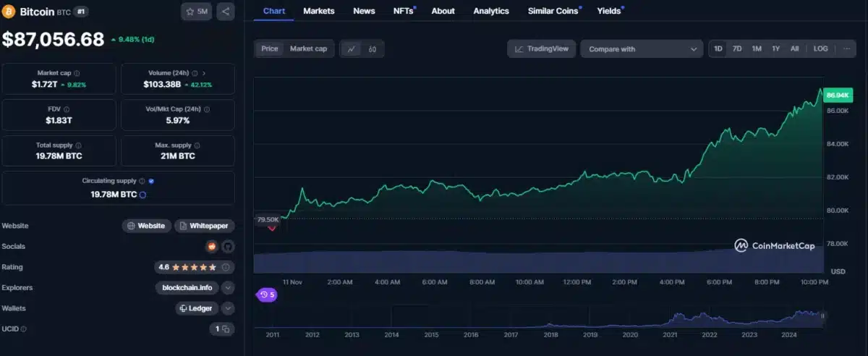
Task: Select the 1D time range
Action: coord(718,48)
